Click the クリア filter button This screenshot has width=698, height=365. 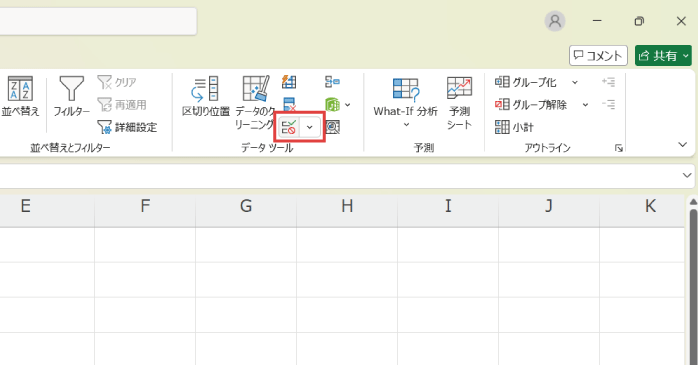coord(117,82)
